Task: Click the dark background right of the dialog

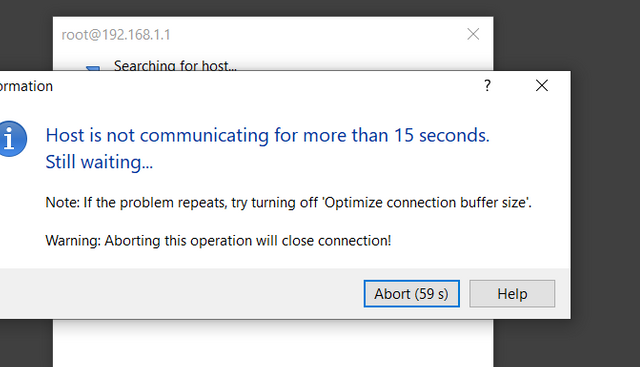Action: point(606,184)
